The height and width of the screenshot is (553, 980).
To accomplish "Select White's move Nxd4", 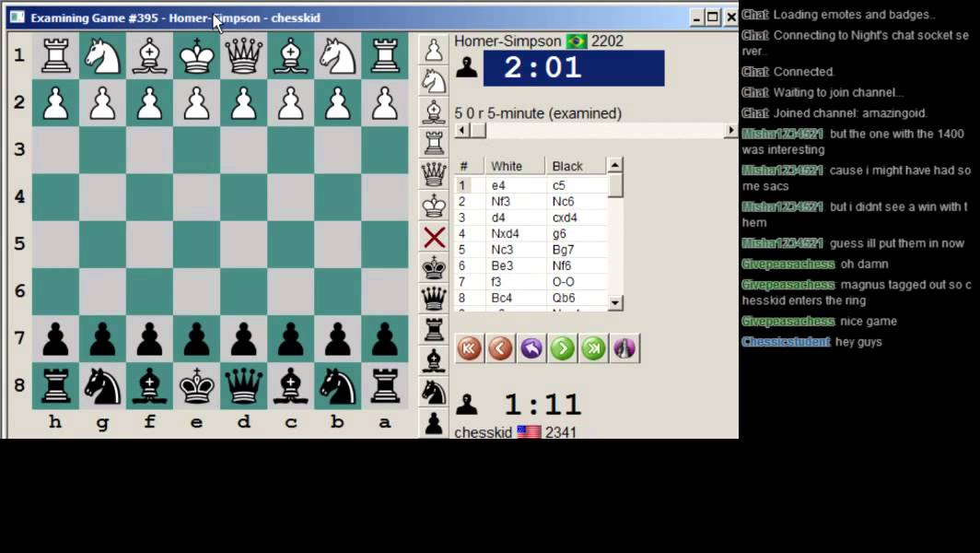I will (x=505, y=233).
